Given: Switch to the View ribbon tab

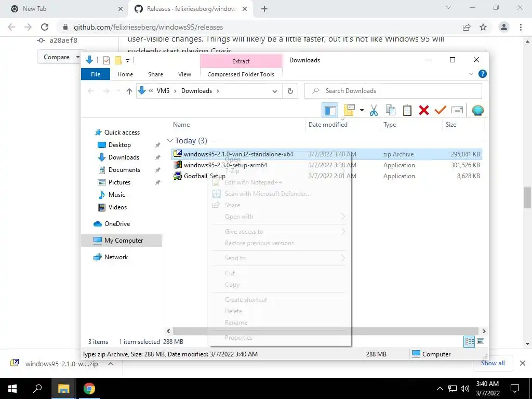Looking at the screenshot, I should point(184,74).
